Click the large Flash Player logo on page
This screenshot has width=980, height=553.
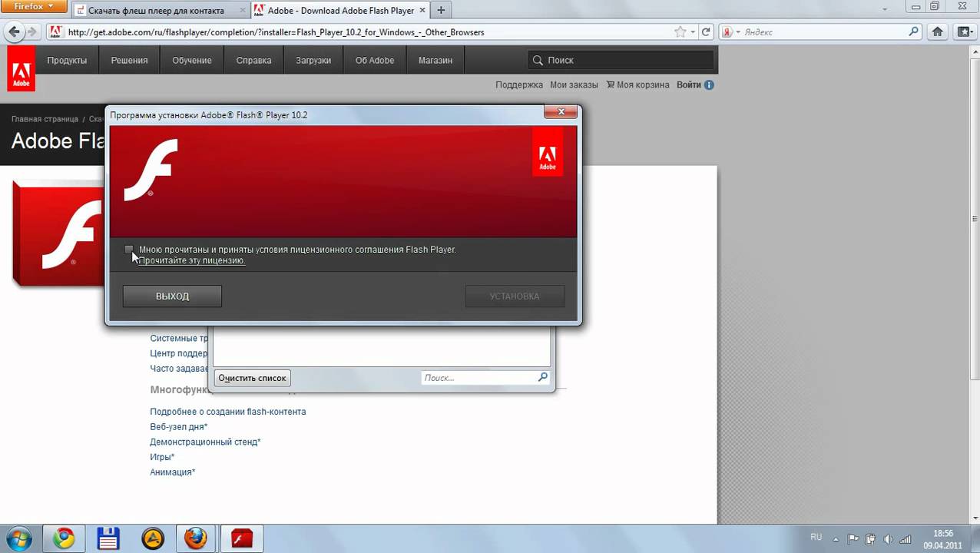(58, 233)
